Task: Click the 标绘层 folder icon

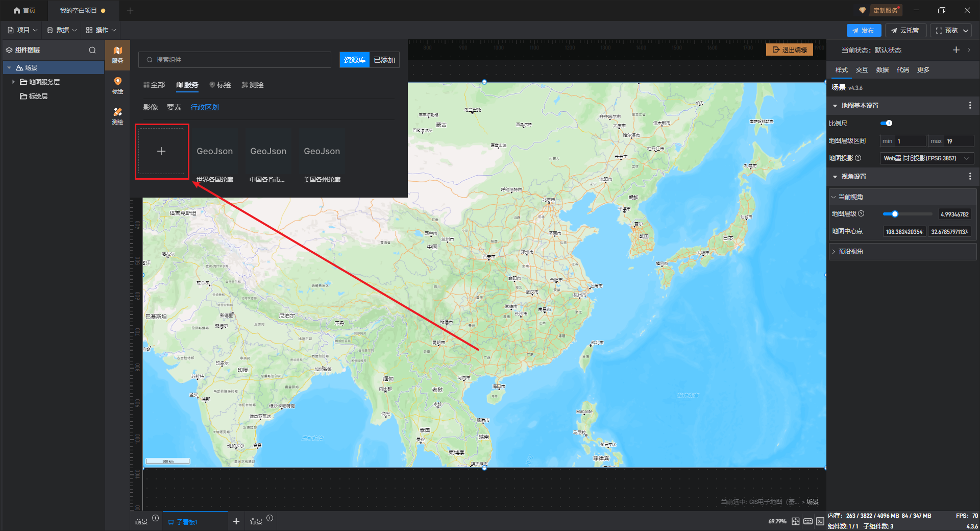Action: click(x=23, y=96)
